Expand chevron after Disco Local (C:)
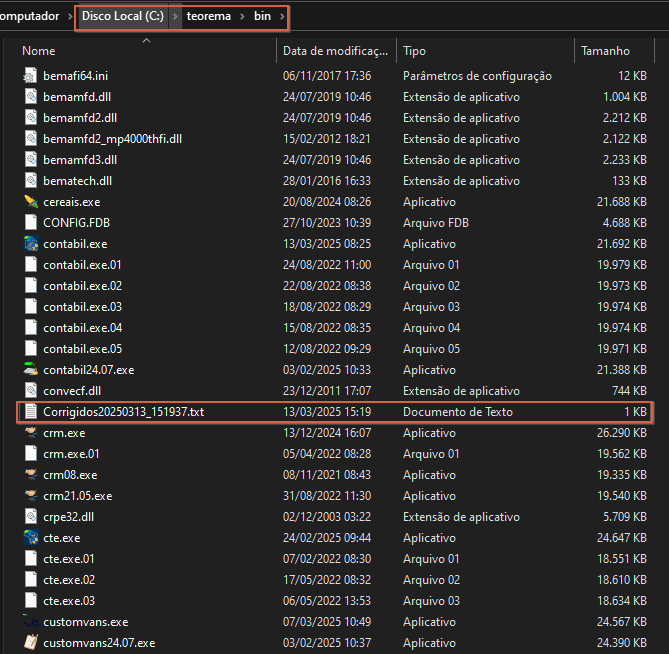 [175, 17]
